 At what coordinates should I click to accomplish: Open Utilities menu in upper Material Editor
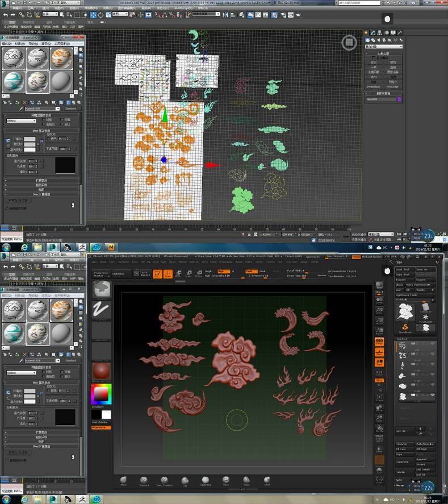tap(62, 44)
